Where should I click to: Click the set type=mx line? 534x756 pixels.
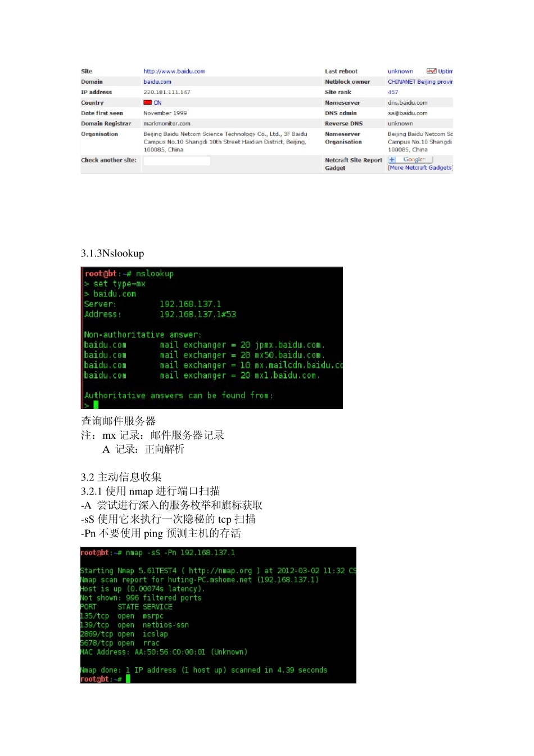tap(115, 284)
